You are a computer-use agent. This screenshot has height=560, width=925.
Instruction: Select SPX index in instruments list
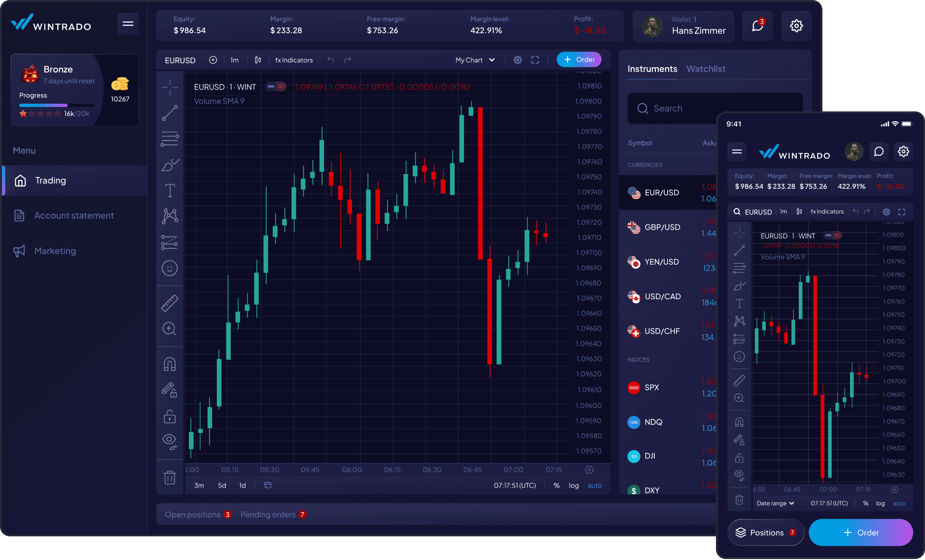(x=668, y=387)
